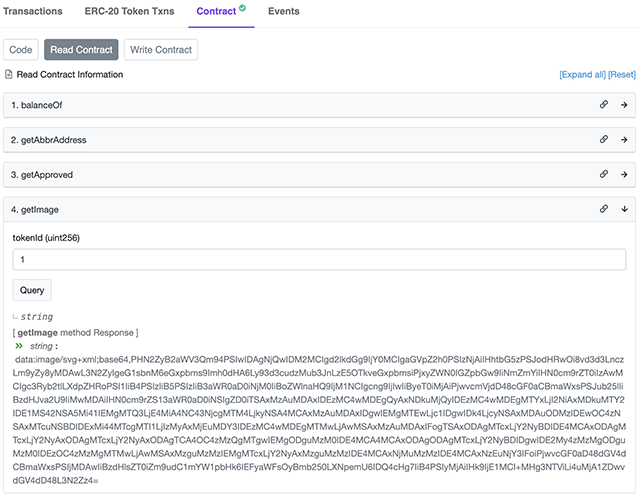The image size is (640, 499).
Task: Click the Reset link
Action: pos(622,75)
